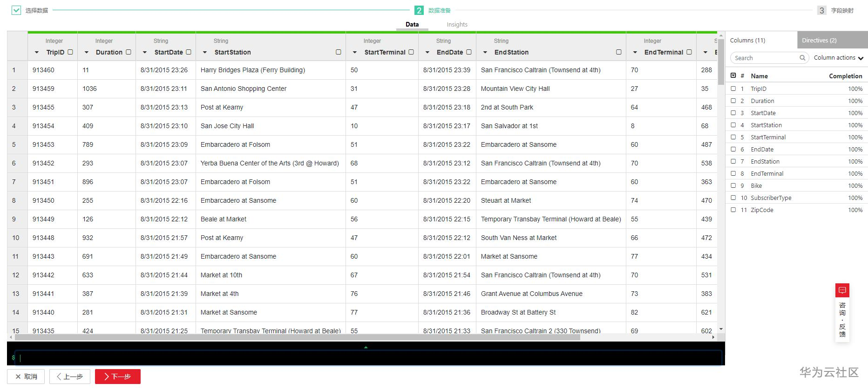Click the 取消 cancel button
This screenshot has height=391, width=868.
tap(26, 377)
